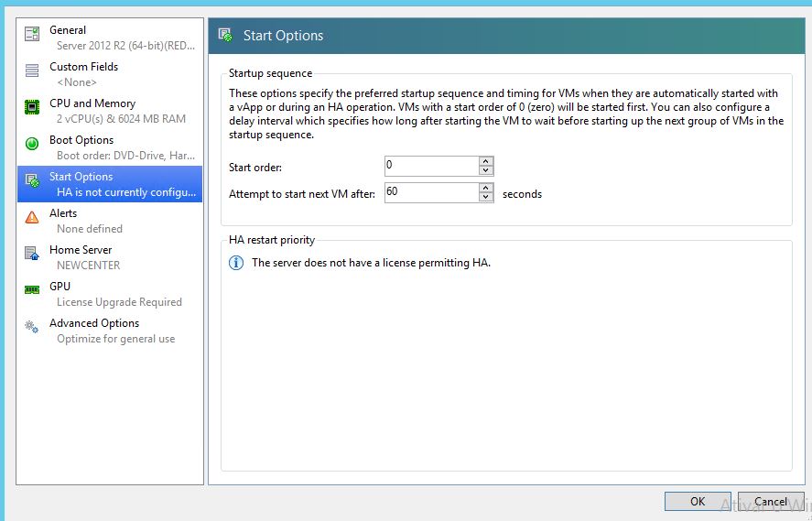Click the General settings icon
Viewport: 812px width, 521px height.
click(32, 34)
